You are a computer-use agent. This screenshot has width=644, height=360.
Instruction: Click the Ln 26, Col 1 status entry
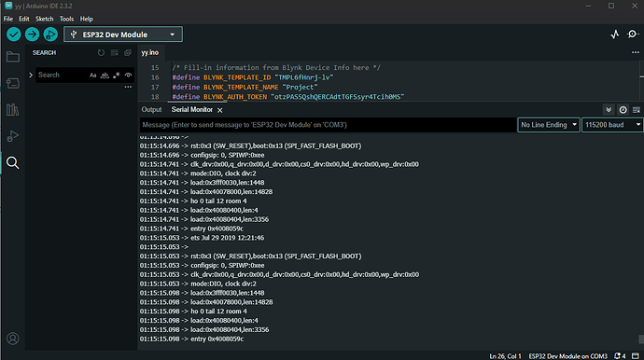505,356
